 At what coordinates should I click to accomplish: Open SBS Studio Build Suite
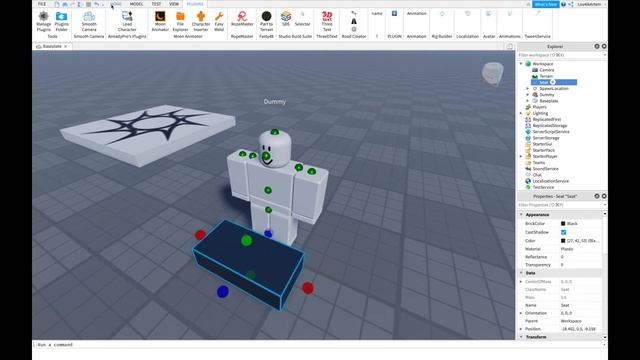[x=286, y=19]
